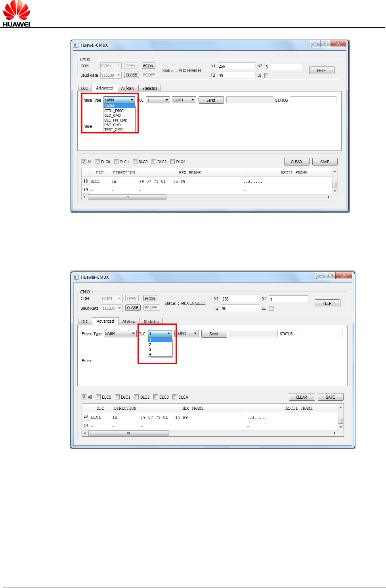This screenshot has height=588, width=386.
Task: Check DLC0 filter in window with DLC list open
Action: coord(98,397)
